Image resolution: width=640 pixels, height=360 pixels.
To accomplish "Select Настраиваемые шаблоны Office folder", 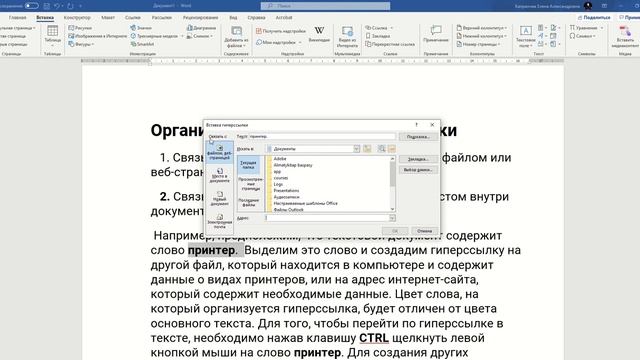I will pyautogui.click(x=305, y=203).
